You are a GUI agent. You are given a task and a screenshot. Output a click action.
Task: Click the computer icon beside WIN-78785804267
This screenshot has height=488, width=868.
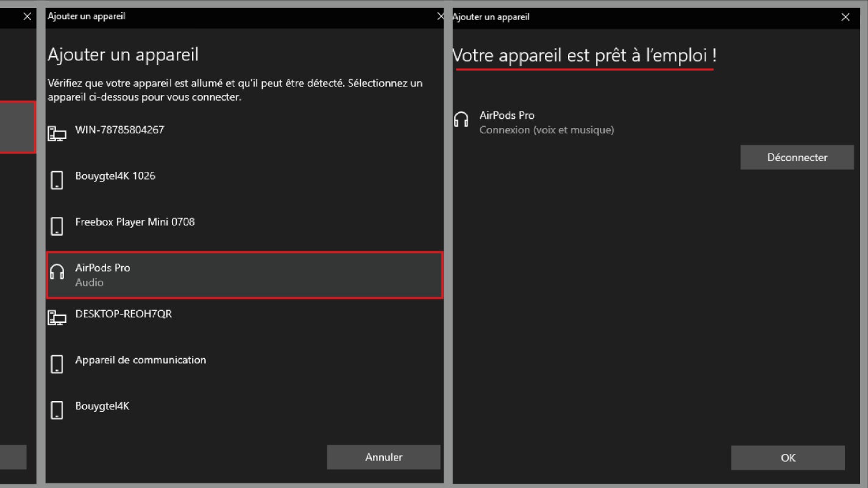[x=57, y=133]
